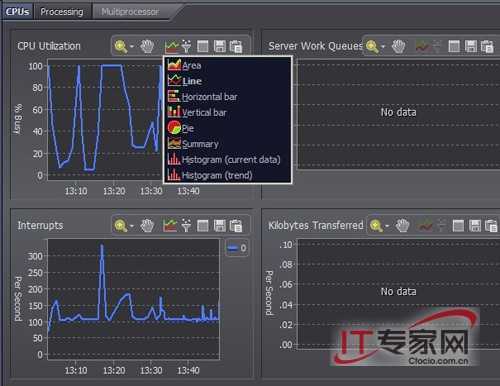Click copy clipboard icon in CPU Utilization
Viewport: 500px width, 386px height.
(236, 46)
